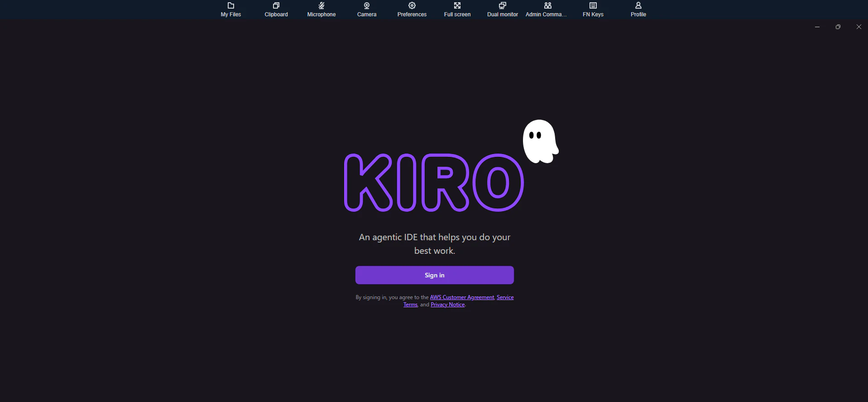Open Preferences from the toolbar
868x402 pixels.
tap(412, 10)
